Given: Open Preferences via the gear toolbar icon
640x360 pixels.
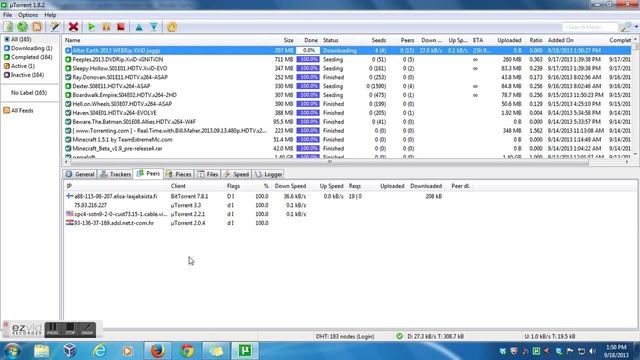Looking at the screenshot, I should coord(172,27).
